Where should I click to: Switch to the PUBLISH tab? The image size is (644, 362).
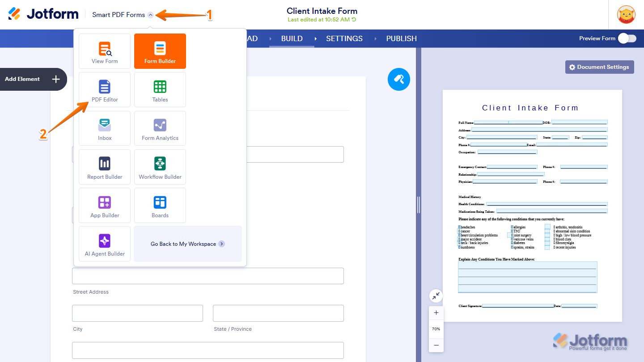pos(402,38)
